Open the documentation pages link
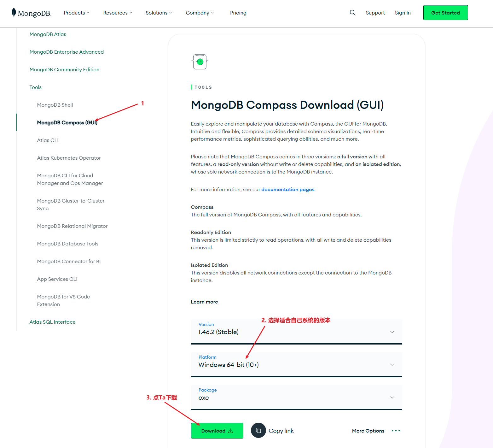Image resolution: width=493 pixels, height=448 pixels. (288, 189)
